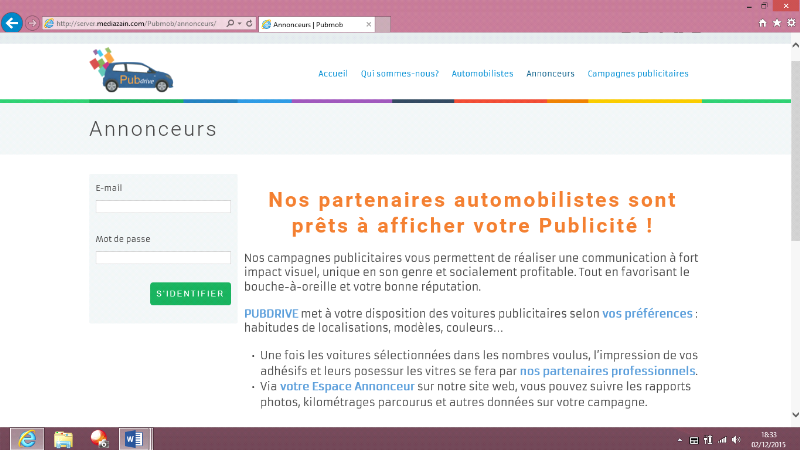Click the Mot de passe label
The image size is (800, 450).
pos(122,239)
